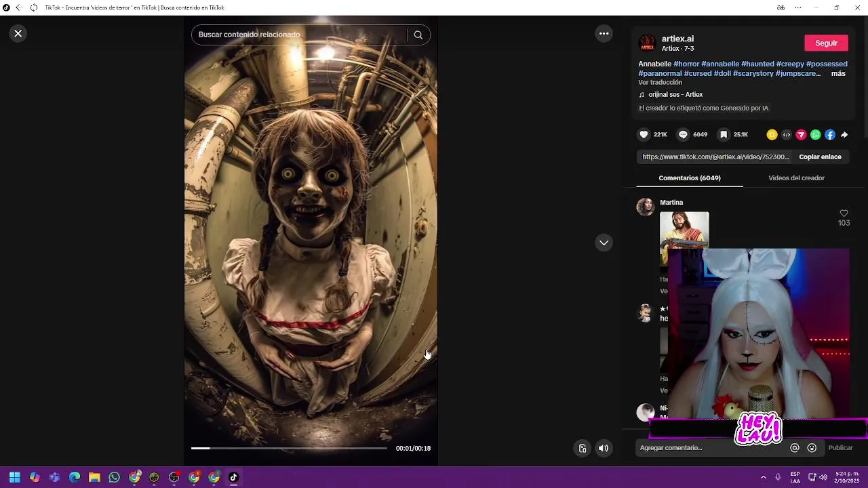
Task: Open the #paranormal hashtag
Action: pyautogui.click(x=660, y=73)
